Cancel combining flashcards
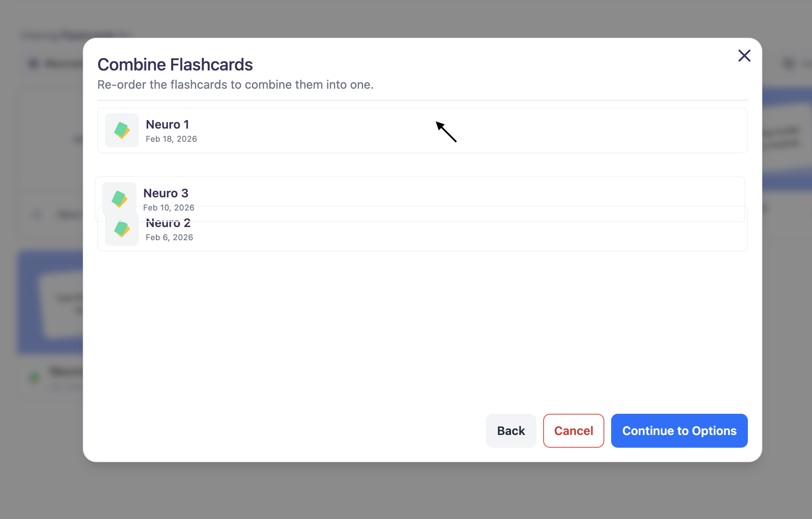Screen dimensions: 812x519 (x=574, y=431)
